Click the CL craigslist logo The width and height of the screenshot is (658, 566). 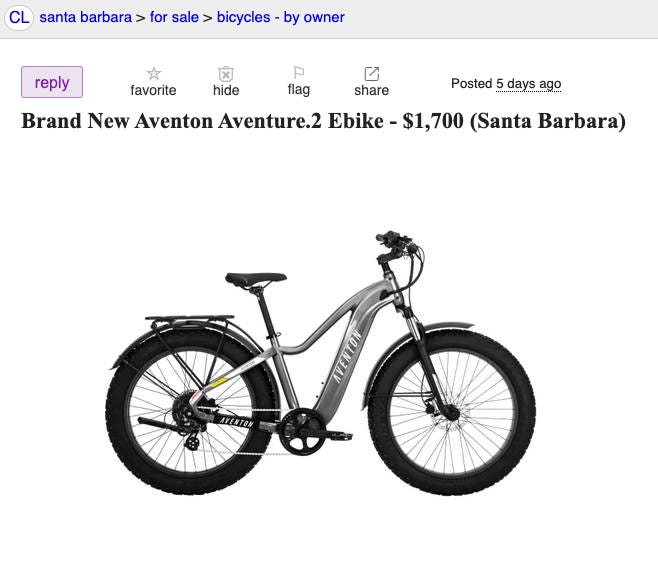(19, 18)
